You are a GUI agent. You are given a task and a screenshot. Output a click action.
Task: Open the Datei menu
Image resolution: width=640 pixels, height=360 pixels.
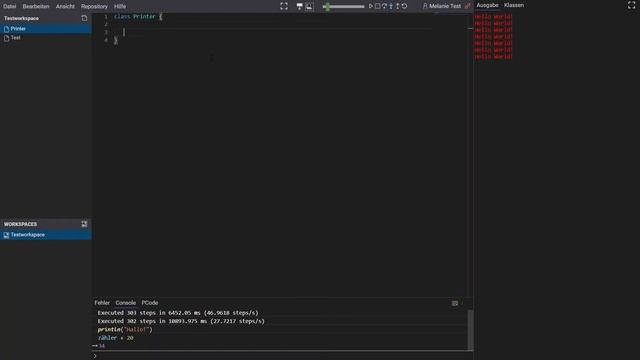point(9,7)
